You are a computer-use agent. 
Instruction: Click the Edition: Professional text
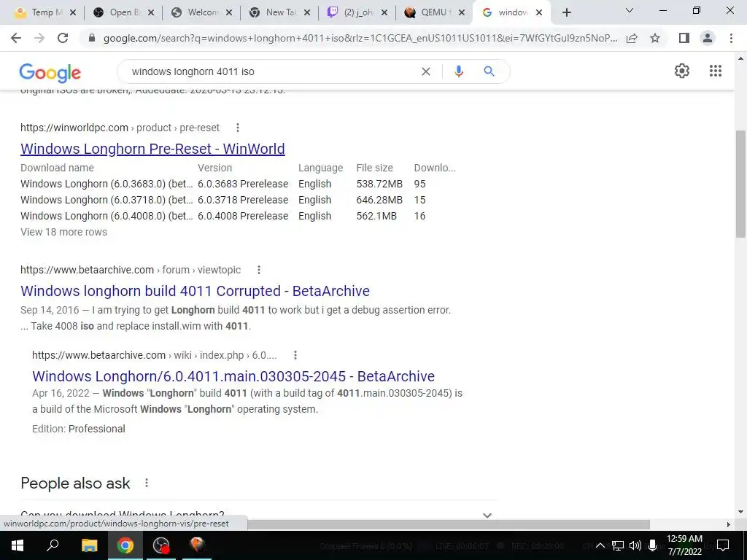[79, 429]
